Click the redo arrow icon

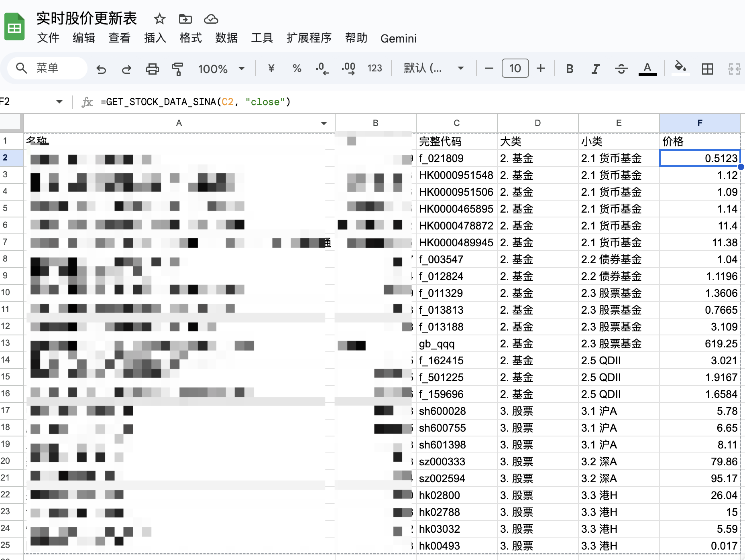[126, 69]
